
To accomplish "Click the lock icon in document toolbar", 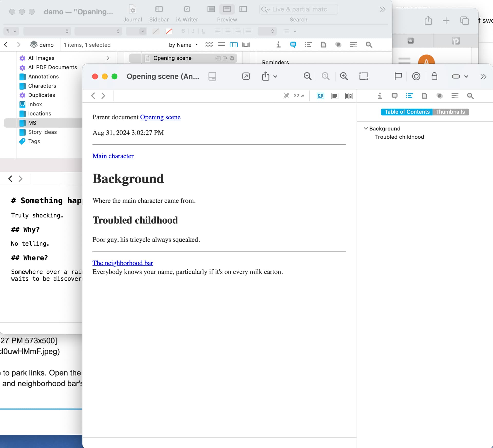I will [x=434, y=76].
